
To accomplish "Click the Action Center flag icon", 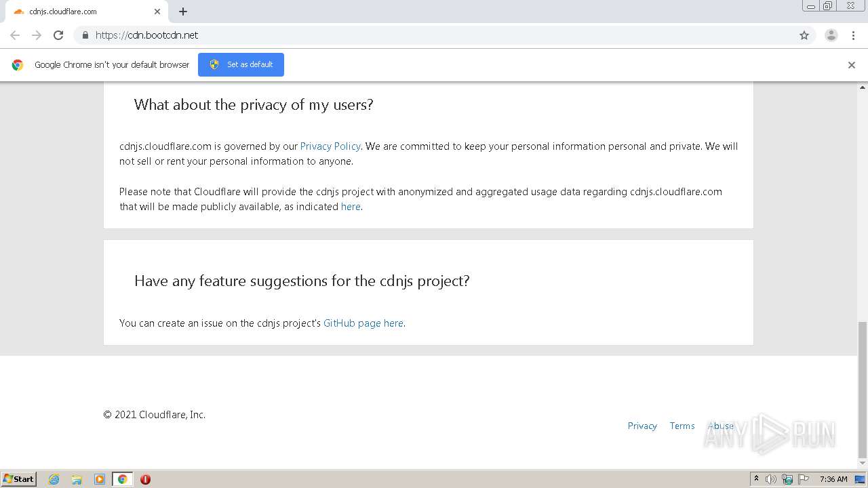I will tap(804, 479).
